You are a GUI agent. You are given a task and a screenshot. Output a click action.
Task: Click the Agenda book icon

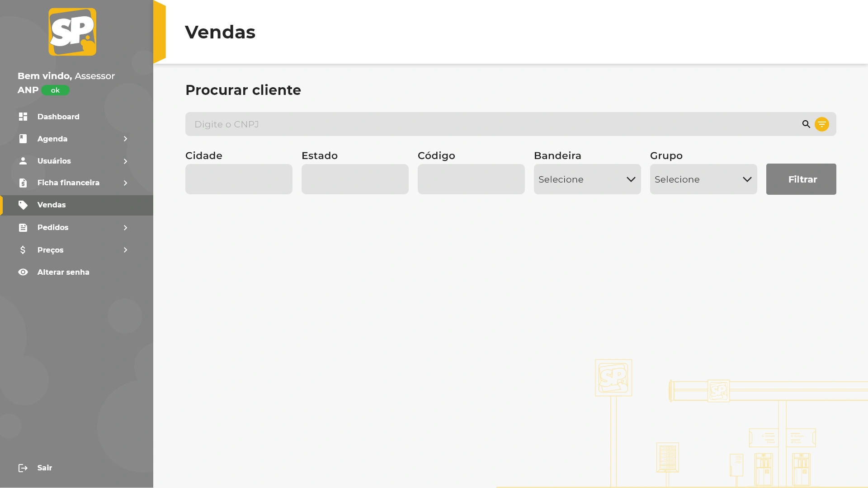pos(23,139)
